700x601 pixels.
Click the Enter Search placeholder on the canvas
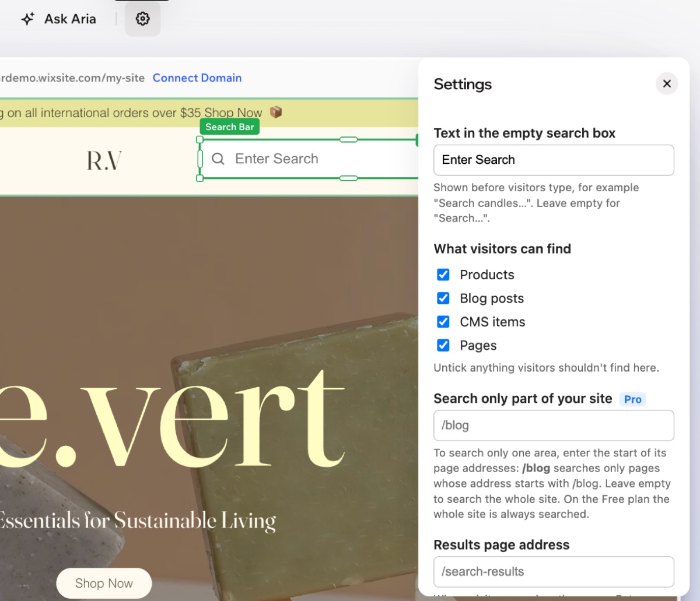tap(276, 159)
